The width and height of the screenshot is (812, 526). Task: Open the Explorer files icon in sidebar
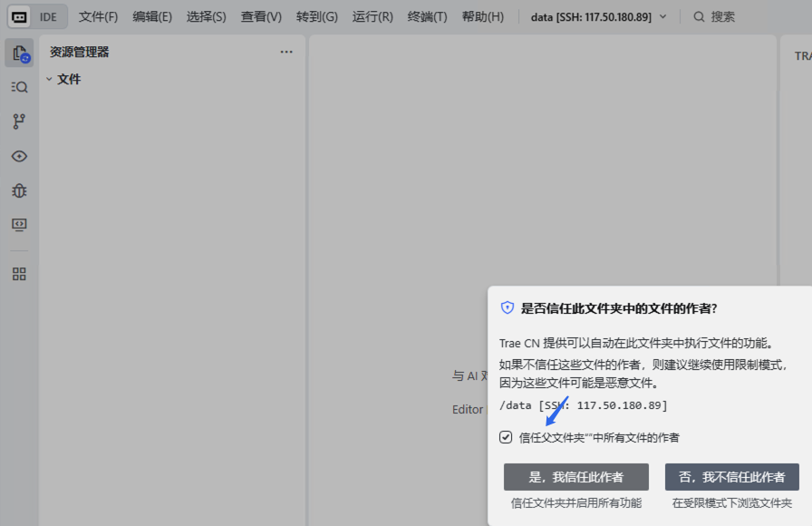coord(20,53)
